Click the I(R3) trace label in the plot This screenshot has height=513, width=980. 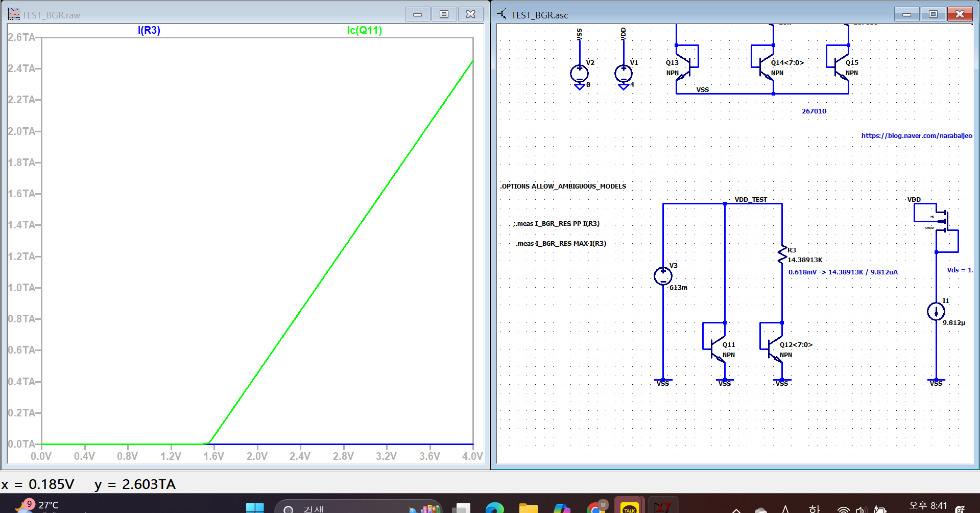tap(149, 30)
